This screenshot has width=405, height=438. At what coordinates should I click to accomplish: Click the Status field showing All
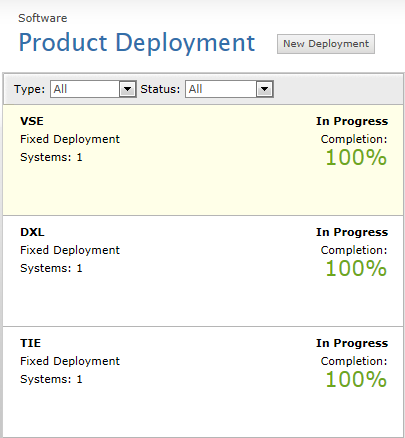click(229, 89)
